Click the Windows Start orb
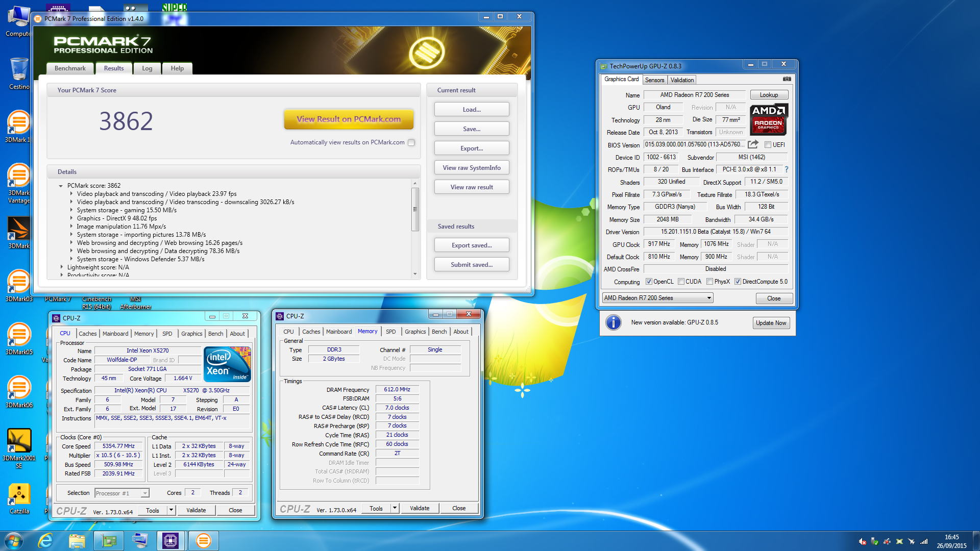This screenshot has width=980, height=551. click(14, 540)
